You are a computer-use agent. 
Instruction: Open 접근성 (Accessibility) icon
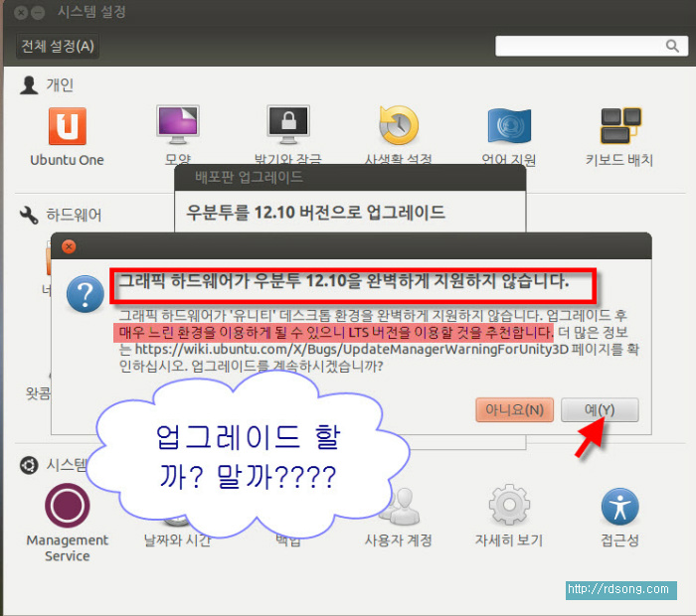tap(619, 507)
